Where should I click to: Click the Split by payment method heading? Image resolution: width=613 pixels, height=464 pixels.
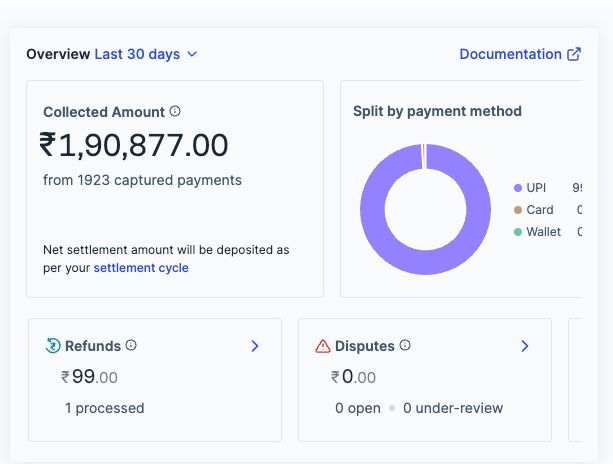437,111
